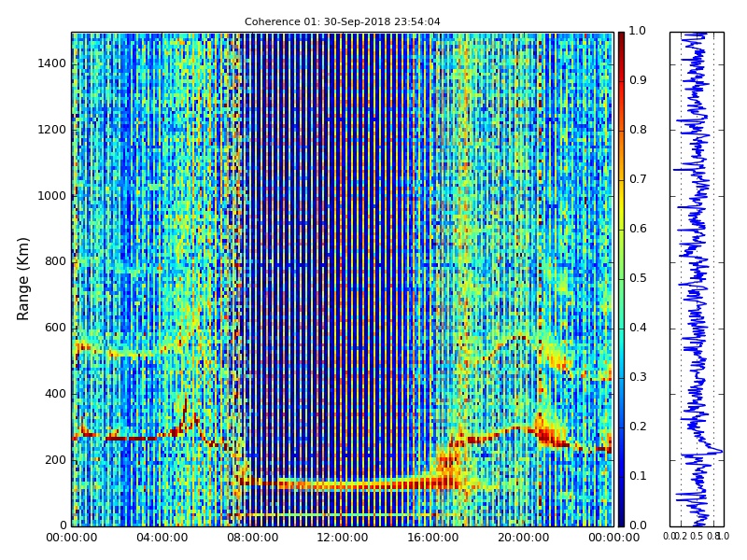Click the colorbar 1.0 label
The width and height of the screenshot is (747, 560).
pyautogui.click(x=637, y=31)
